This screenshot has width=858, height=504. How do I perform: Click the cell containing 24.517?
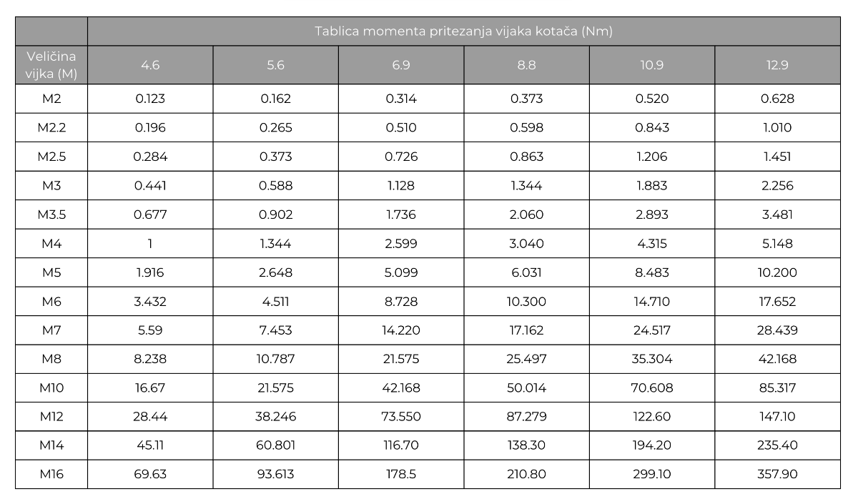tap(652, 330)
